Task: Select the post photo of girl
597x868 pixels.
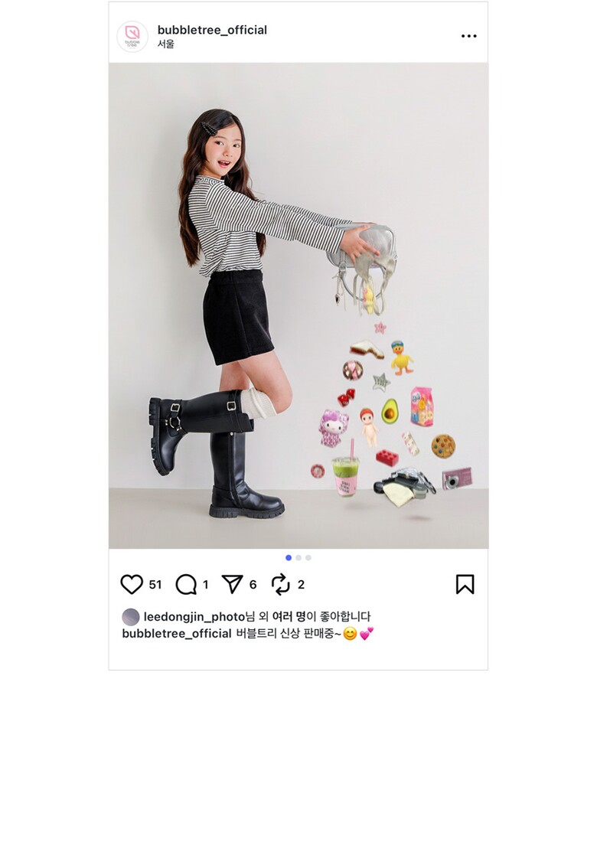Action: (298, 305)
